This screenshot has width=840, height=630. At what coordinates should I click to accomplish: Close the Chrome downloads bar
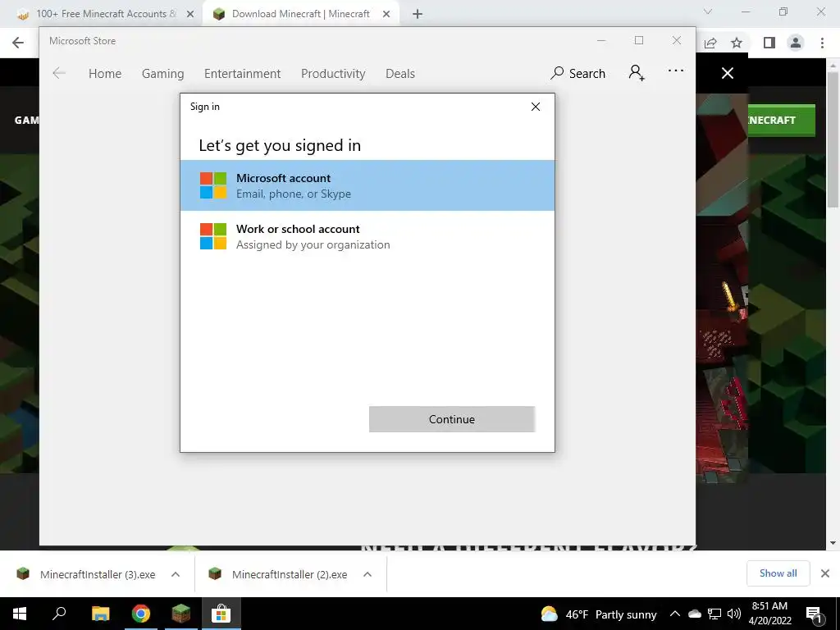coord(825,573)
